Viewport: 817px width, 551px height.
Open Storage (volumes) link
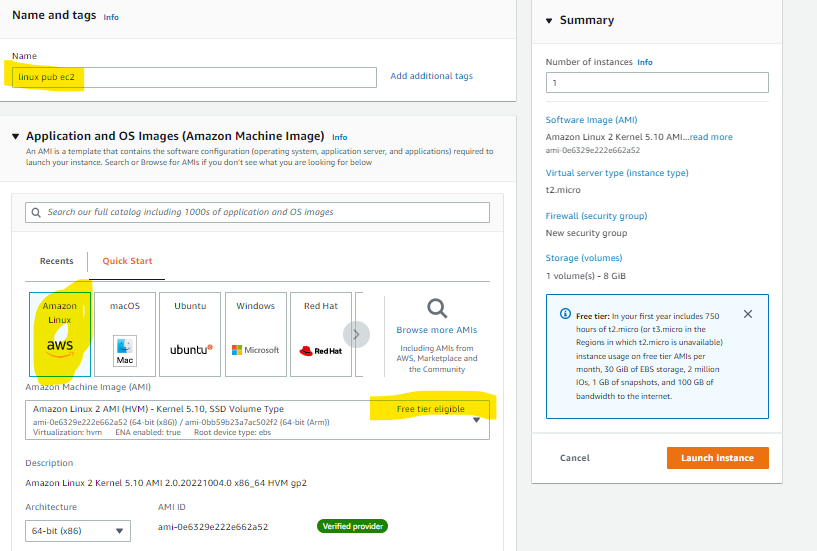(584, 258)
